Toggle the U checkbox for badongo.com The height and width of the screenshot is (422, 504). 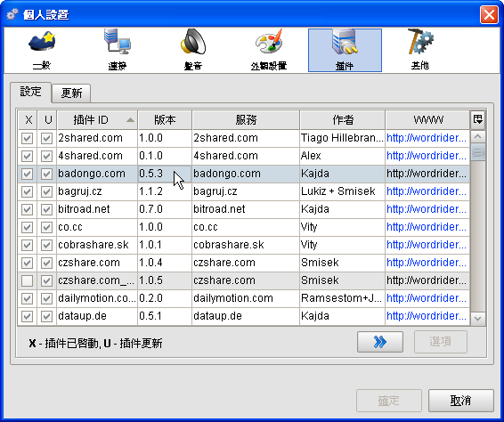(47, 174)
